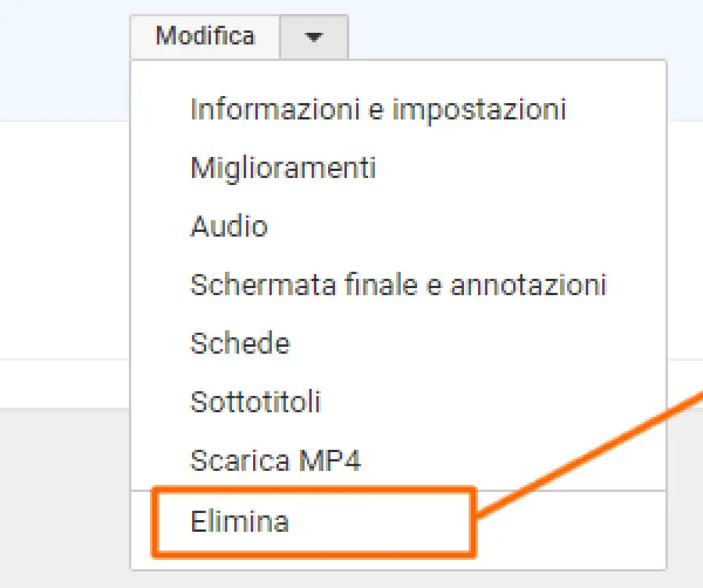Click the small dropdown triangle icon
This screenshot has height=588, width=703.
click(313, 36)
